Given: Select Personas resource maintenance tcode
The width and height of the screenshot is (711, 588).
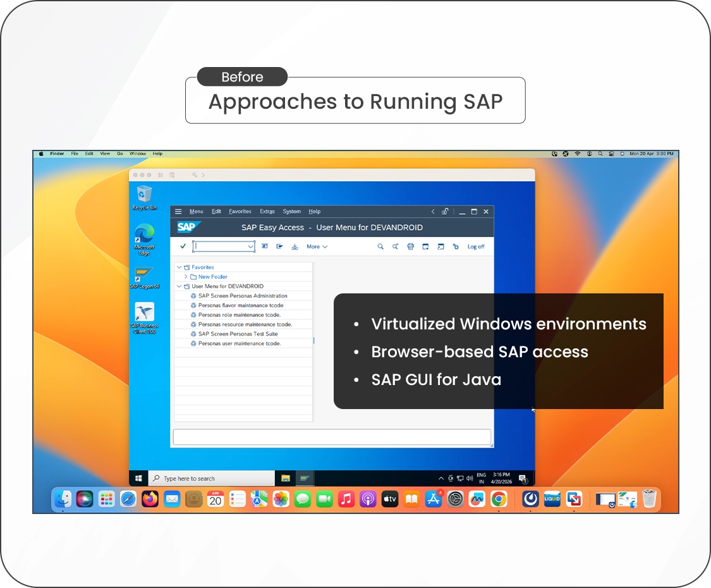Looking at the screenshot, I should [x=245, y=324].
